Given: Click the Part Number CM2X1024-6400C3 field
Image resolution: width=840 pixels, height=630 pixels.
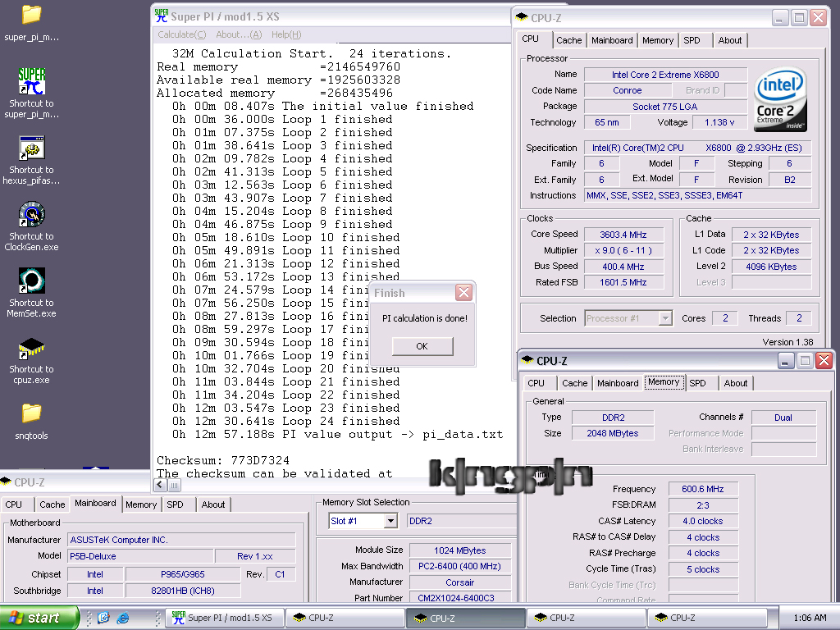Looking at the screenshot, I should click(x=461, y=597).
